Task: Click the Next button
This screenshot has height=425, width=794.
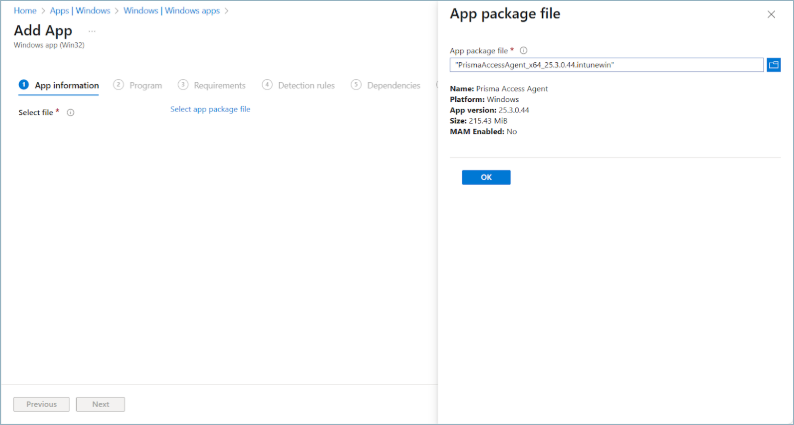Action: [x=100, y=404]
